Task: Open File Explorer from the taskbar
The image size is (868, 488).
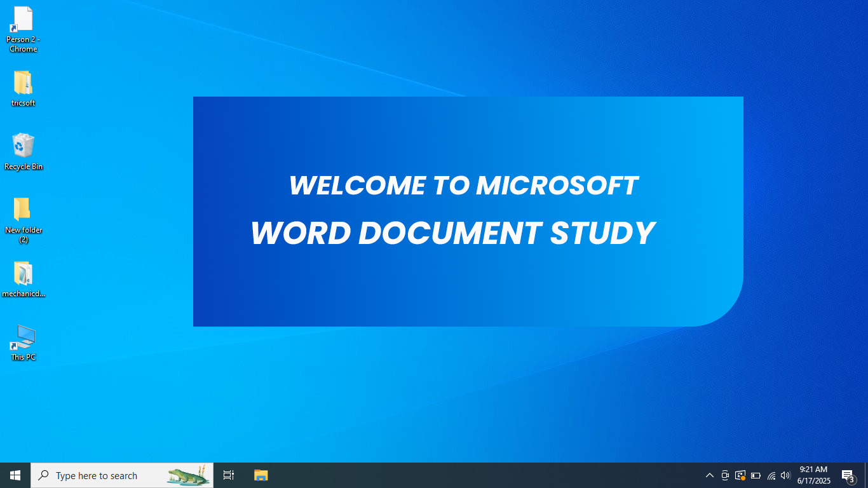Action: pyautogui.click(x=261, y=475)
